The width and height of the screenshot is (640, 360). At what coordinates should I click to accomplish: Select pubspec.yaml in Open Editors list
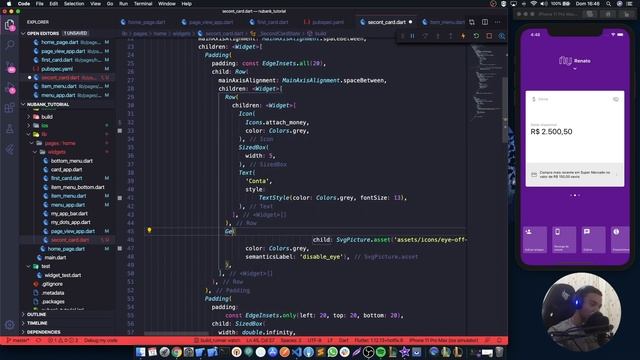(x=57, y=69)
